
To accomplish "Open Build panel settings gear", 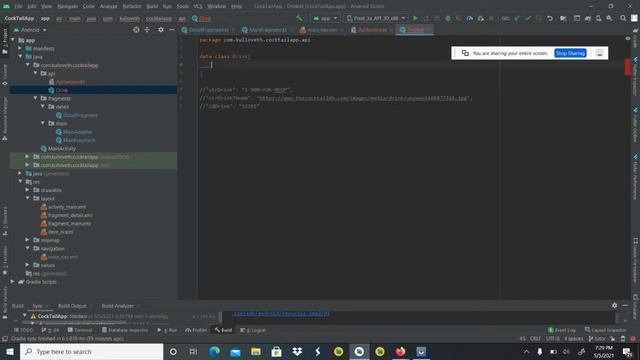I will (614, 305).
